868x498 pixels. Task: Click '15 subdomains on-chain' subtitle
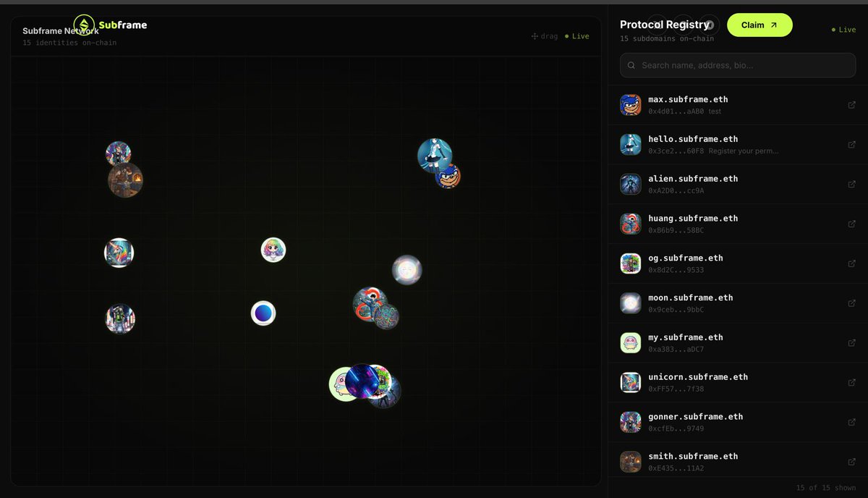coord(667,38)
